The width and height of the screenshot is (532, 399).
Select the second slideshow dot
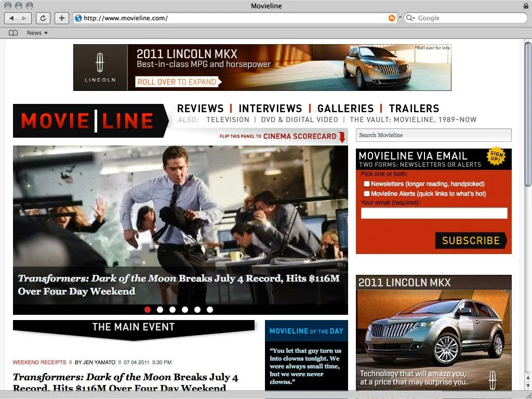tap(160, 310)
